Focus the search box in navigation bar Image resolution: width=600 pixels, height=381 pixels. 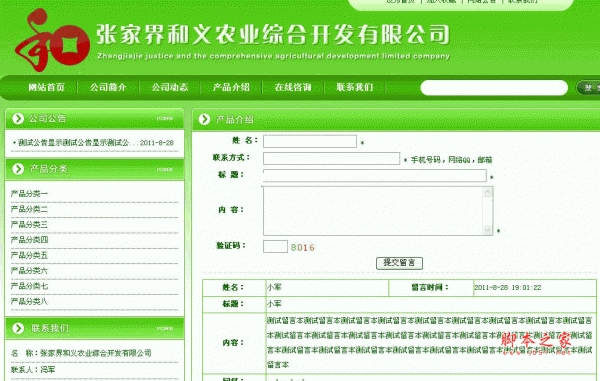(x=494, y=88)
